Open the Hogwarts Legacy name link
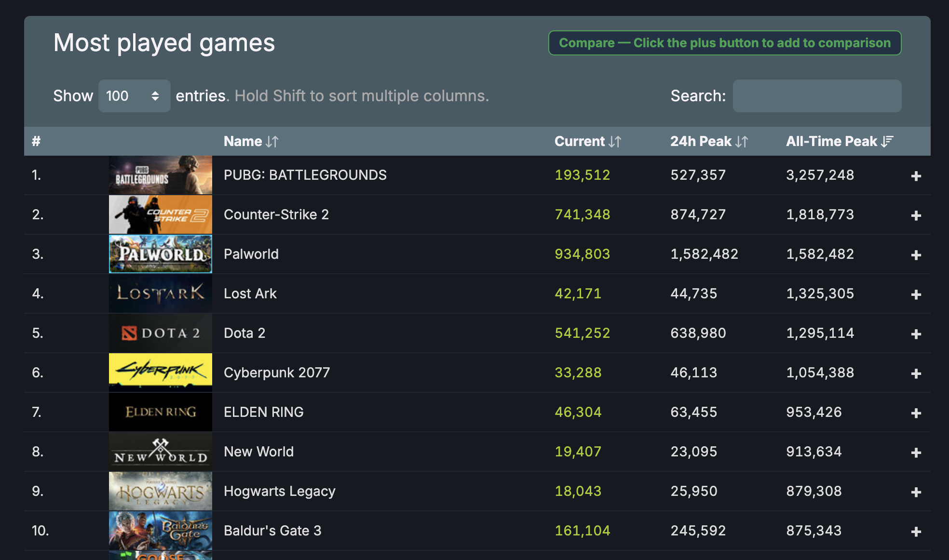 pos(280,491)
